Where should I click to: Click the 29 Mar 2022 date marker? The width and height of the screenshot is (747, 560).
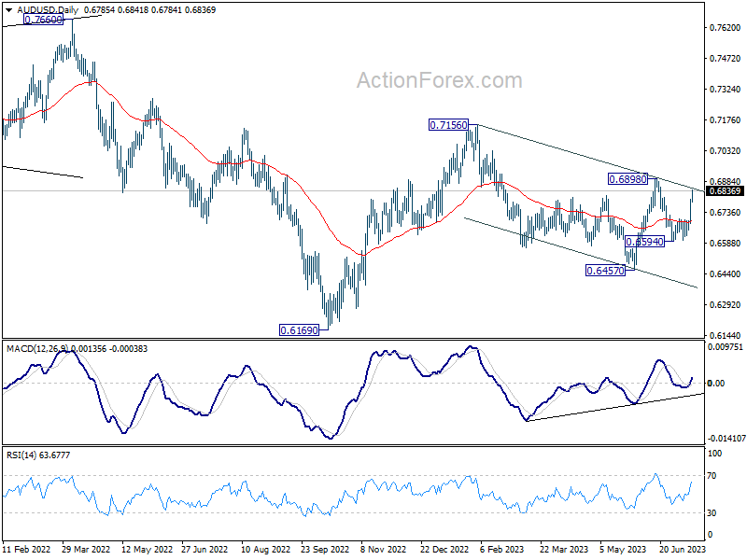86,549
